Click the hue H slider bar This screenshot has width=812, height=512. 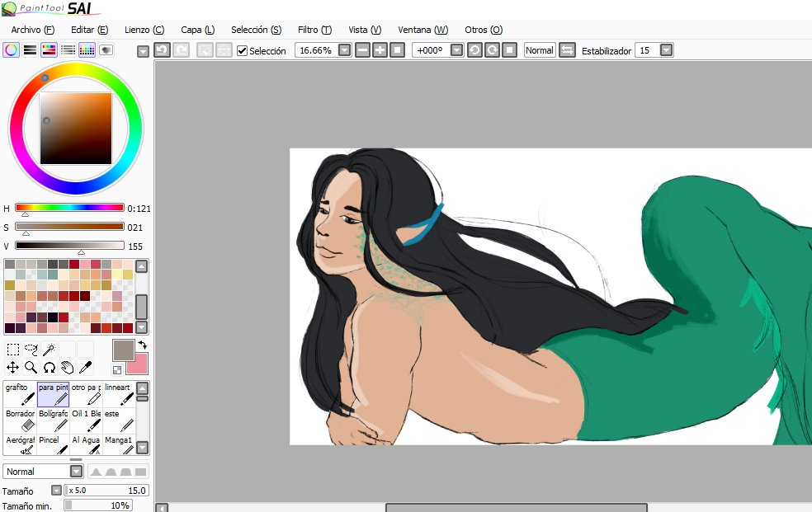pyautogui.click(x=69, y=208)
